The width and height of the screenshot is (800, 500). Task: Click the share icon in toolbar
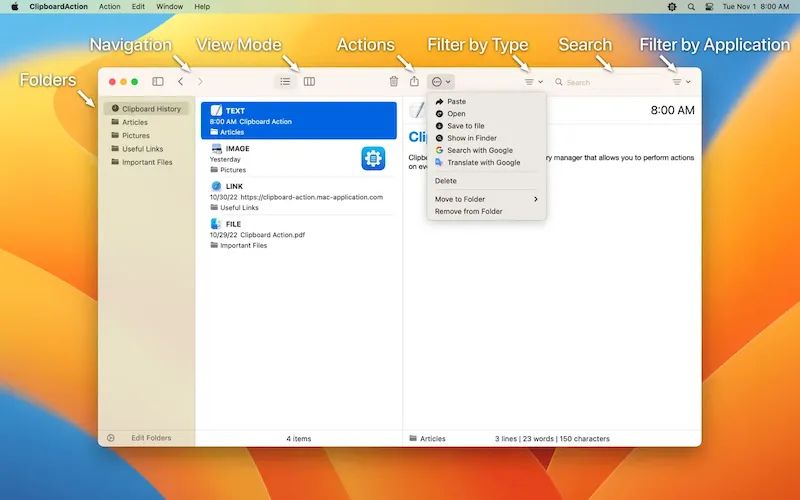point(414,81)
